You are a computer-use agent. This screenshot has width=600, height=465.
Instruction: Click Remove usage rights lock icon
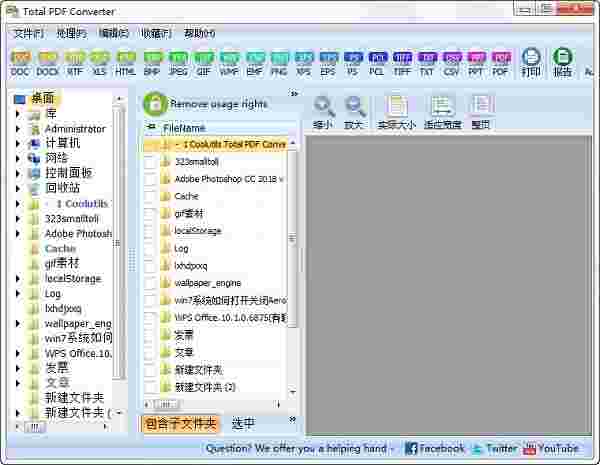pos(155,104)
